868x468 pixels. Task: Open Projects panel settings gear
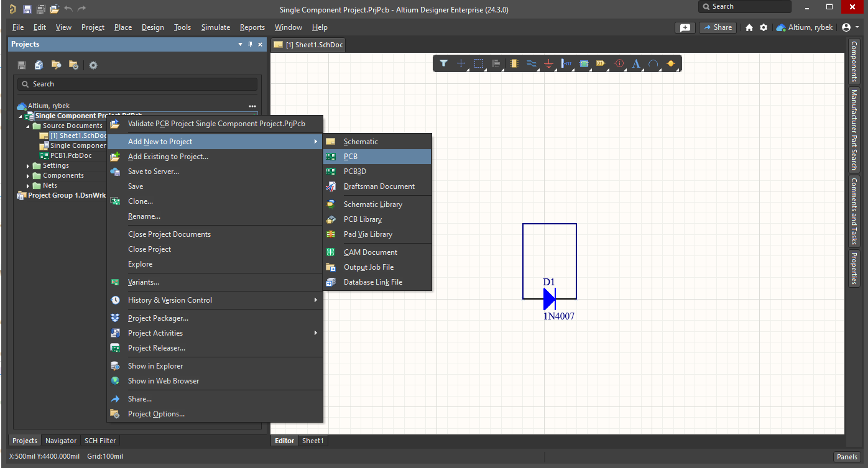click(93, 65)
